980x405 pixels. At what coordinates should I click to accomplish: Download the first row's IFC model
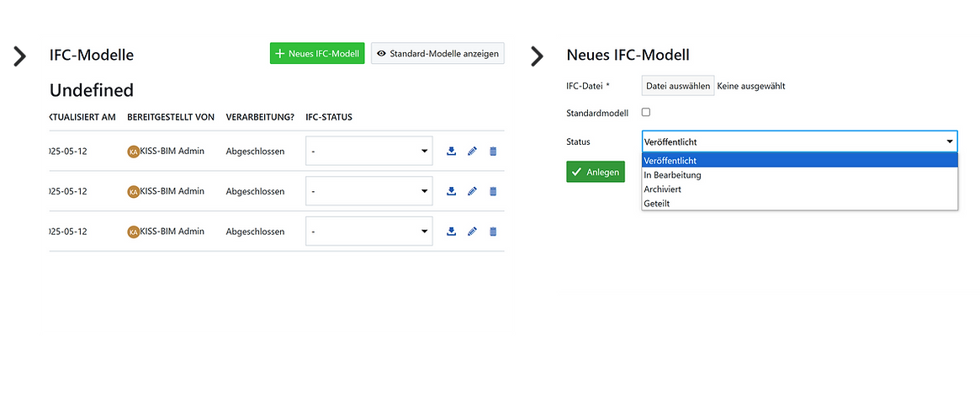pos(451,152)
